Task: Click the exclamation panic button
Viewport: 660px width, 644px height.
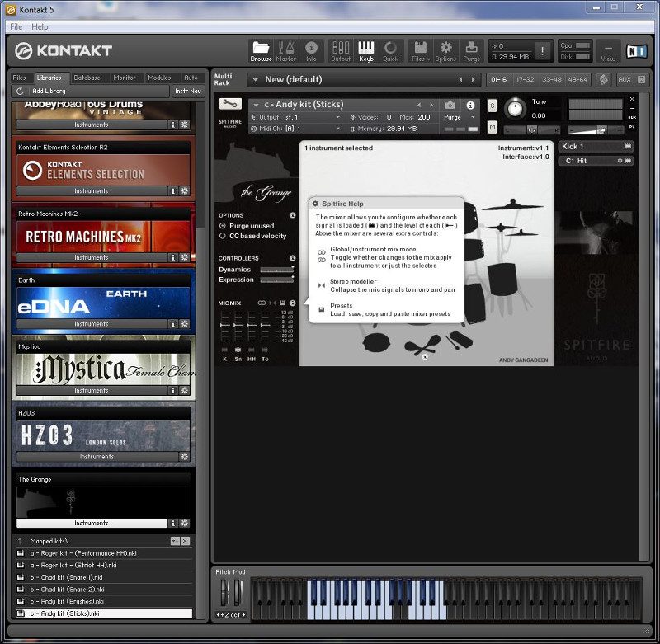Action: [542, 51]
